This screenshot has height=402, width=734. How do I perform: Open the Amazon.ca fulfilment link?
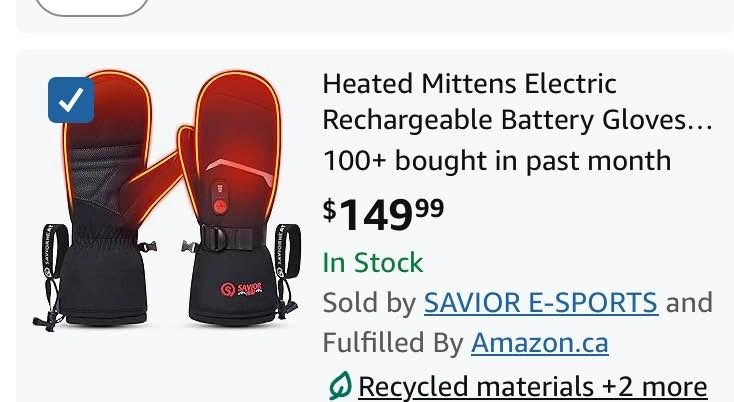pos(540,343)
